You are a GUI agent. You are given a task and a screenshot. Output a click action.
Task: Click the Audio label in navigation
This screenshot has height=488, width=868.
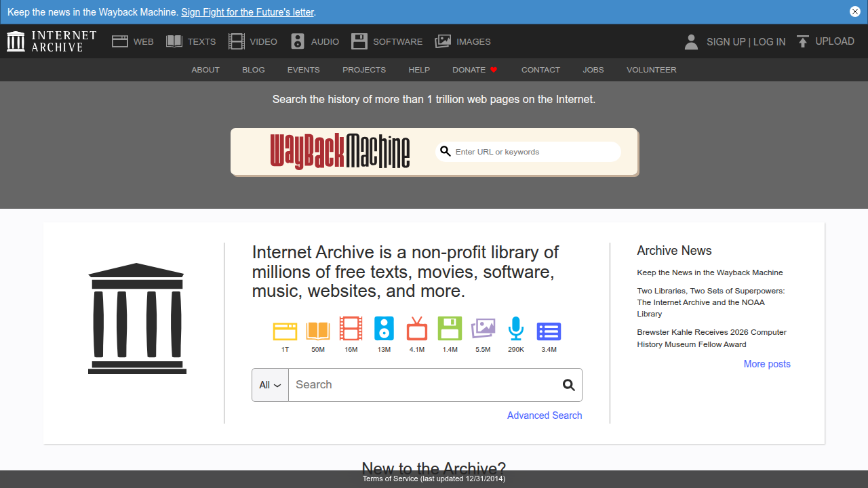(325, 42)
